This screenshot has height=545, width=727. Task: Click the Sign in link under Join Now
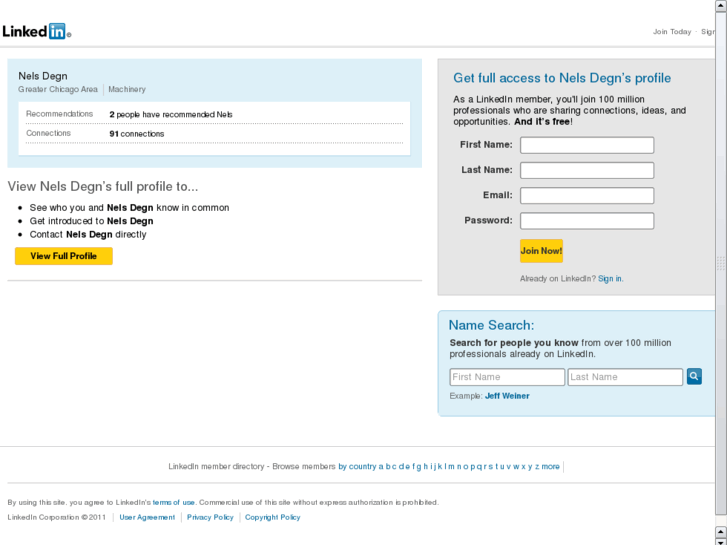[x=610, y=279]
